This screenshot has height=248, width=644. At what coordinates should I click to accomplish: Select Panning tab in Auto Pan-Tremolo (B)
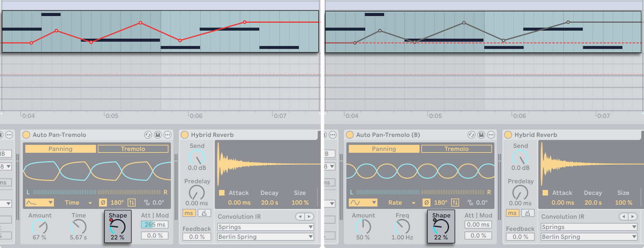point(384,149)
